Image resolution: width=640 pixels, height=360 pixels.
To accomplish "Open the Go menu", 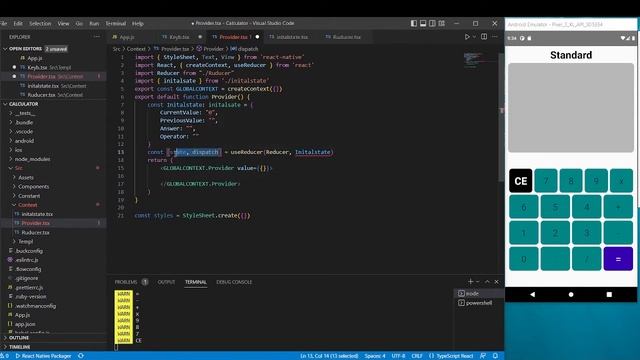I will (x=79, y=24).
